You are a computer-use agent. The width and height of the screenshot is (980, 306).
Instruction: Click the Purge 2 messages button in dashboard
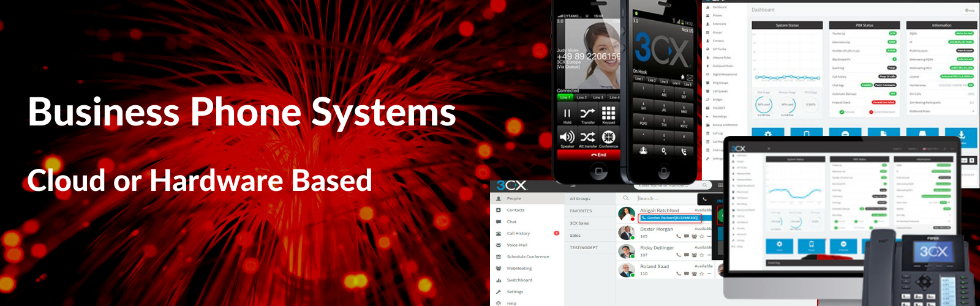pos(886,85)
